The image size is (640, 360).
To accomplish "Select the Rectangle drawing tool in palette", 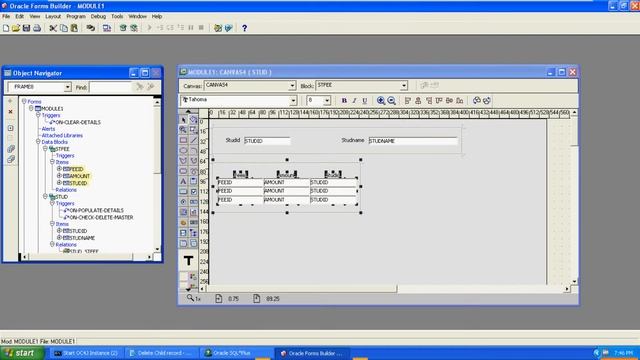I will pyautogui.click(x=183, y=140).
